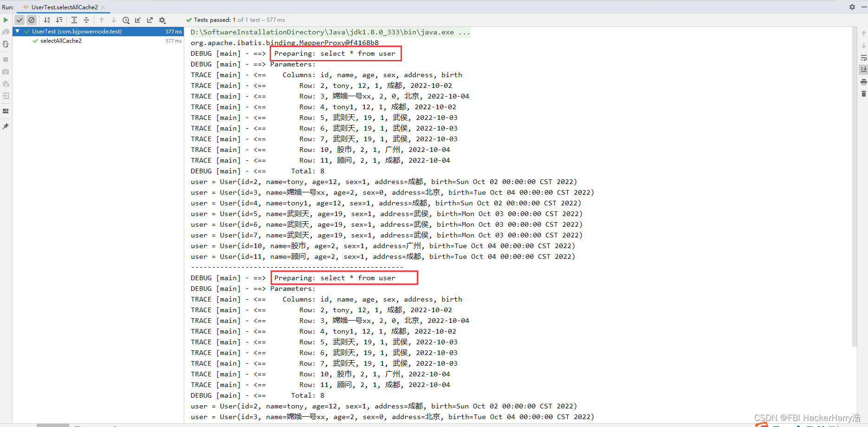This screenshot has height=427, width=868.
Task: Expand all test tree nodes
Action: (x=74, y=20)
